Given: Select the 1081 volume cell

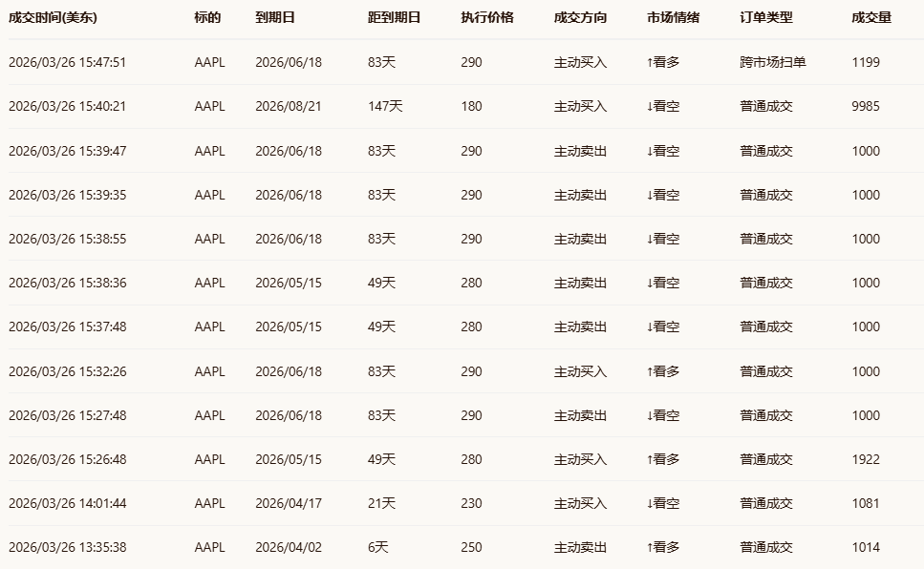Looking at the screenshot, I should pyautogui.click(x=866, y=503).
